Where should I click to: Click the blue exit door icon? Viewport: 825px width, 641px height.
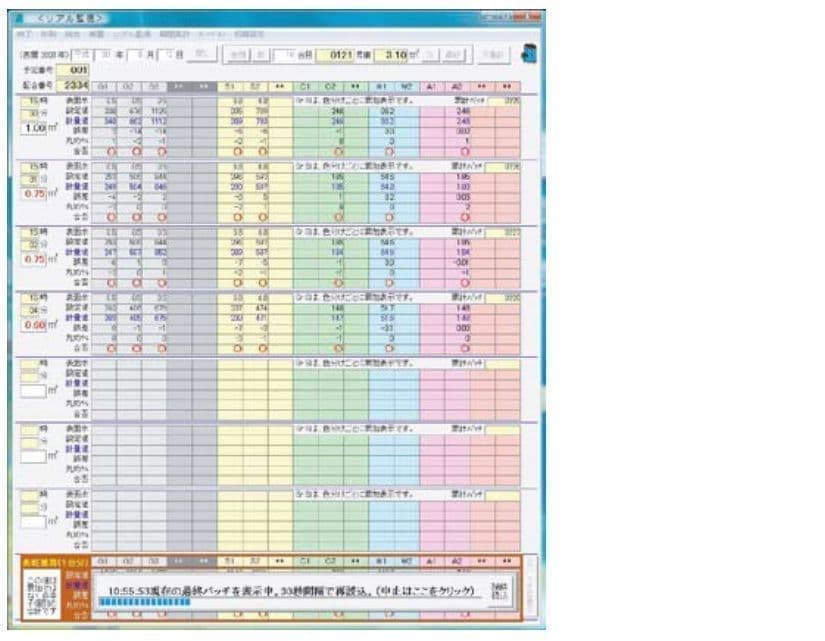tap(529, 54)
